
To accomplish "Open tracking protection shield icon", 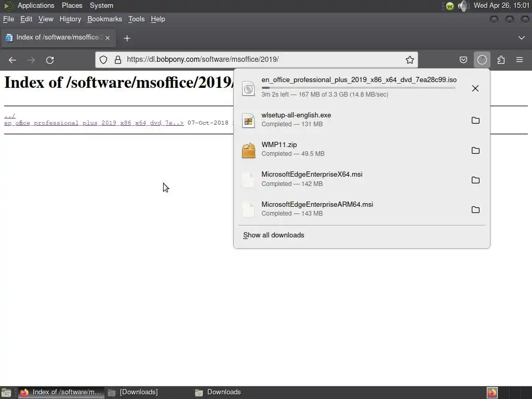I will (103, 60).
